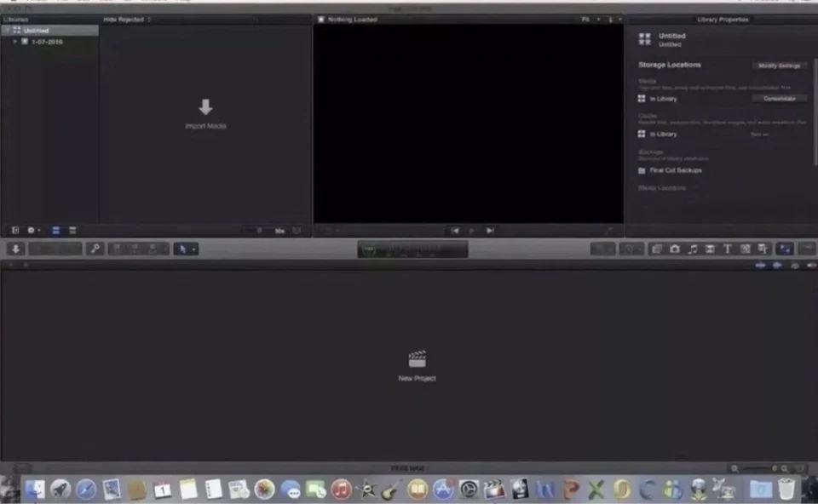
Task: Open the Sound browser music note icon
Action: [x=692, y=249]
